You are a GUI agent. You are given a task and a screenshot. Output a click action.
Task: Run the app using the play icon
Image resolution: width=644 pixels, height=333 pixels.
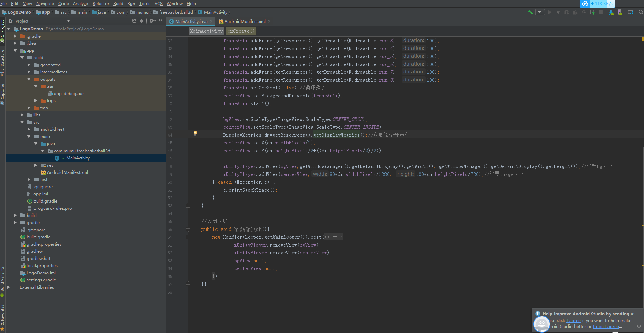pos(550,12)
